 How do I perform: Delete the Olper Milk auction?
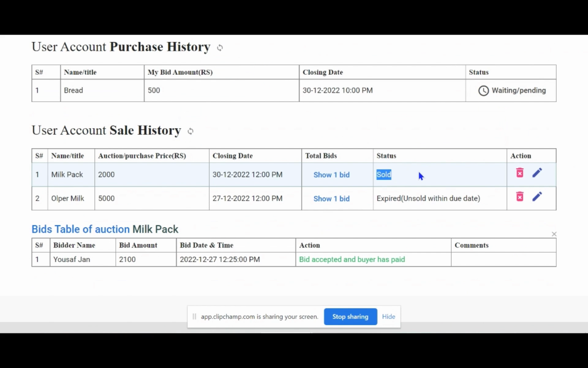[x=520, y=197]
